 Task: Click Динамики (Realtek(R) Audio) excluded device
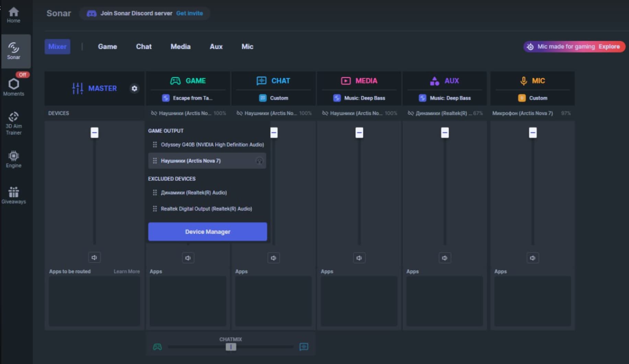[207, 193]
